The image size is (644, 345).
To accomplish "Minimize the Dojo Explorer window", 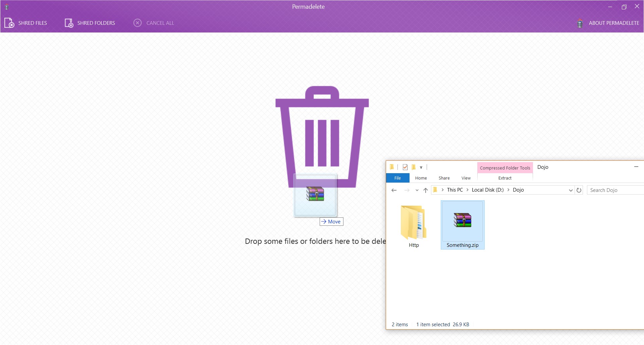I will [636, 167].
